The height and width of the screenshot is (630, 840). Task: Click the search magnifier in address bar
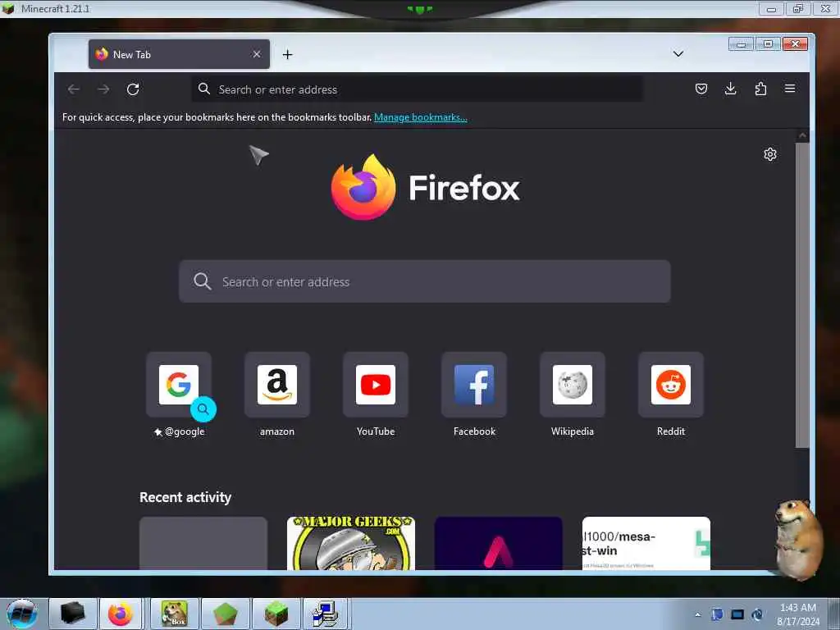[204, 89]
